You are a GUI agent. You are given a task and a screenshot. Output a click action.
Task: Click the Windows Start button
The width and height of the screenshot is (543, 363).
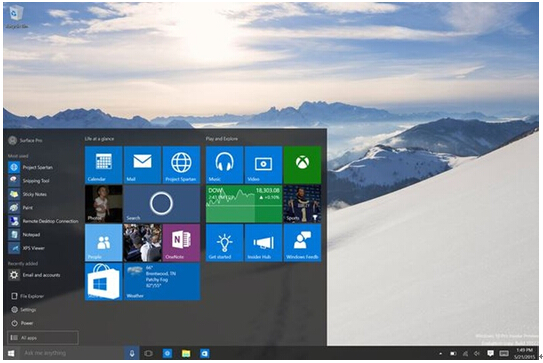pos(11,353)
